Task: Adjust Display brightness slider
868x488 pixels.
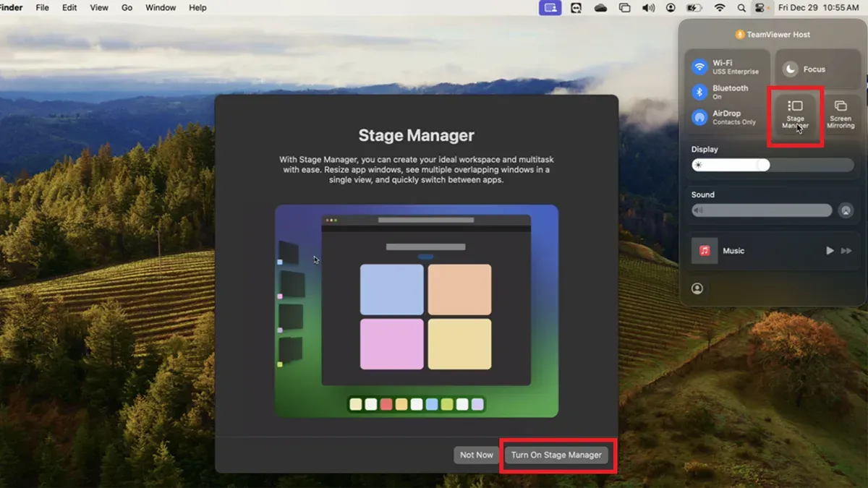Action: 772,165
